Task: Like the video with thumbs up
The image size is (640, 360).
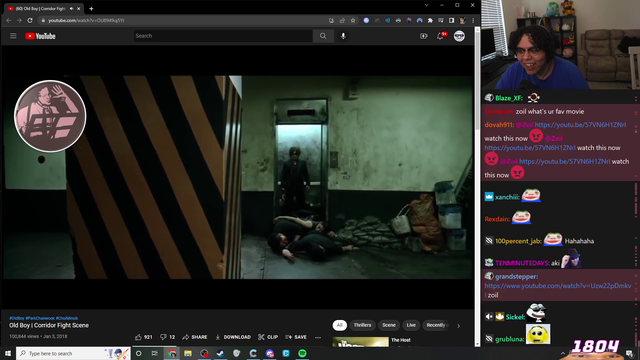Action: point(143,337)
